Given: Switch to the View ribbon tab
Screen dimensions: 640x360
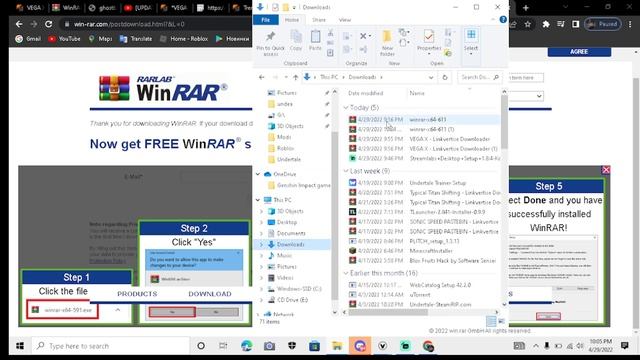Looking at the screenshot, I should (x=345, y=20).
